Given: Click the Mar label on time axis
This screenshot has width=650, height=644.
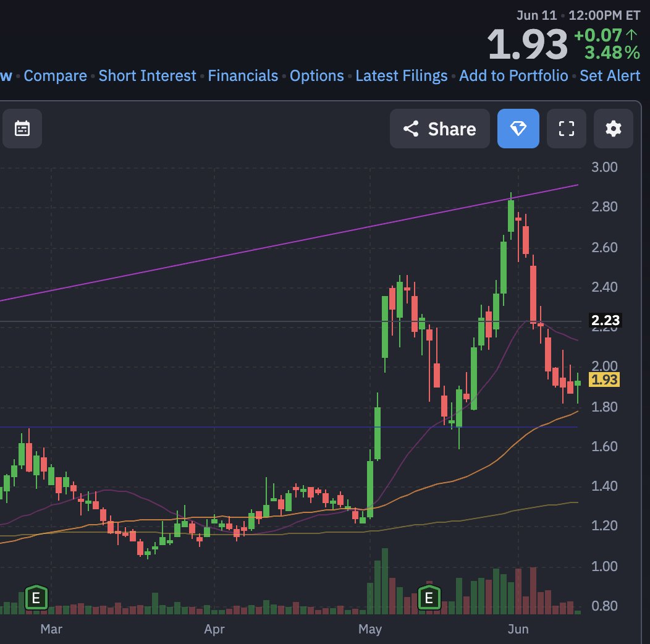Looking at the screenshot, I should tap(51, 629).
